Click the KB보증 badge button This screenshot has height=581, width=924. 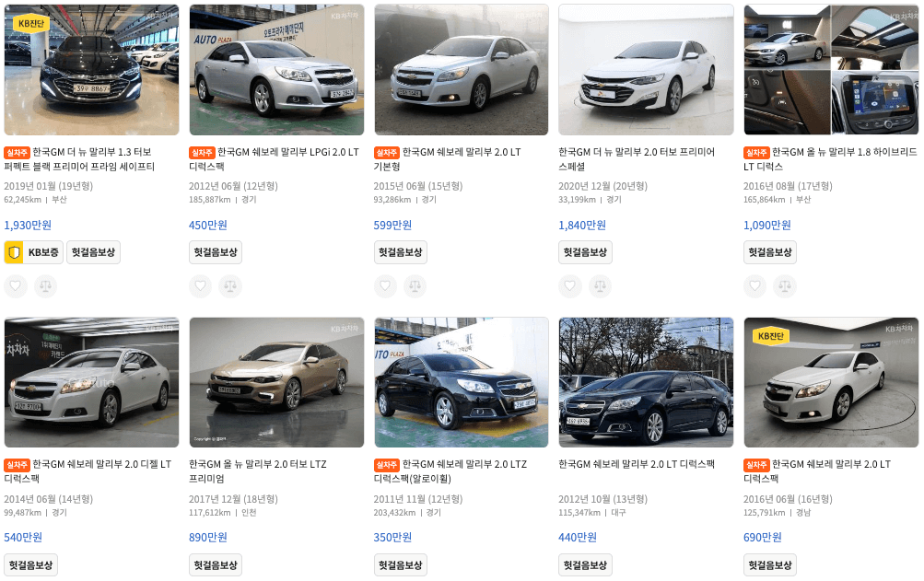tap(33, 252)
